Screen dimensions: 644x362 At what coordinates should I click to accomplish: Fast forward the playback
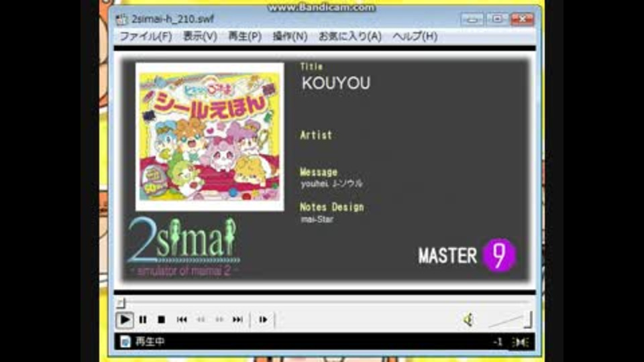pos(219,320)
